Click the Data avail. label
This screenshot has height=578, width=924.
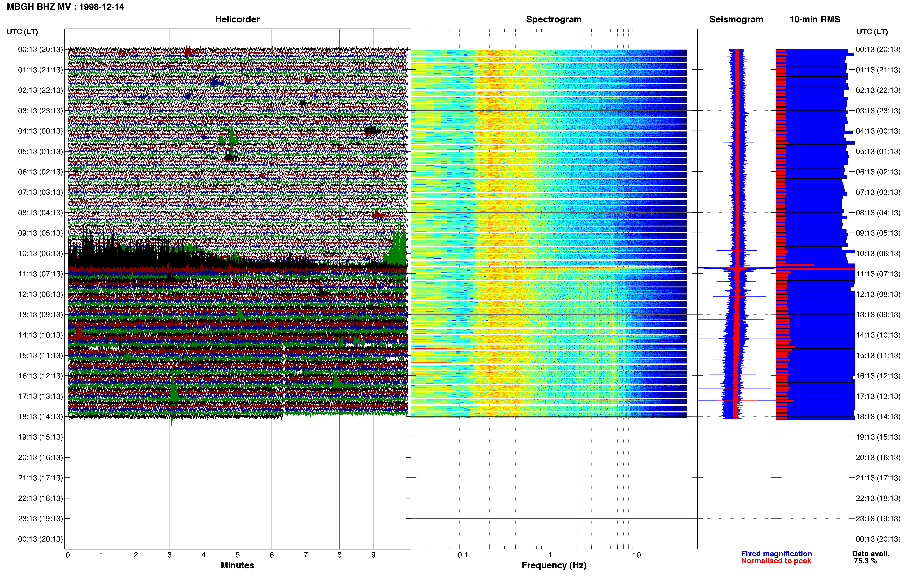[870, 554]
